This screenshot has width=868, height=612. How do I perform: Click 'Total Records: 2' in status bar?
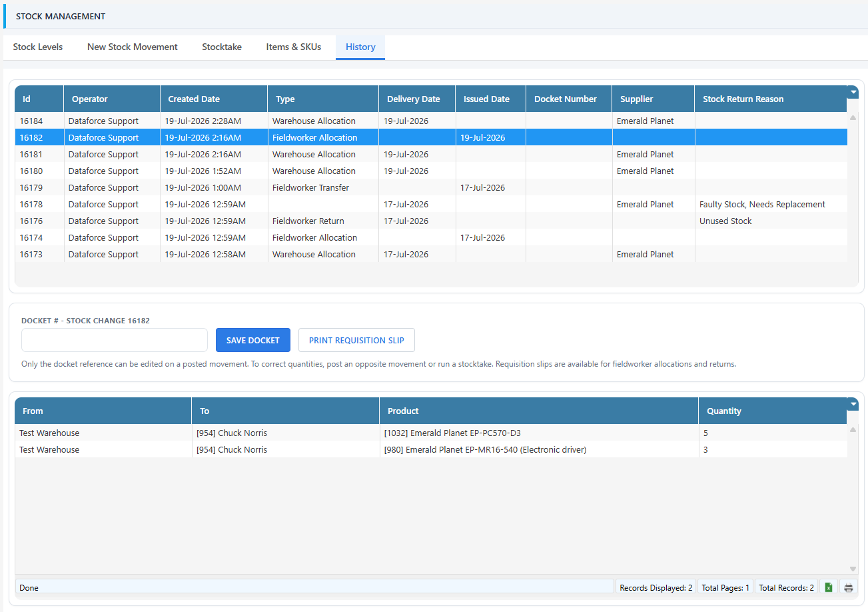787,587
